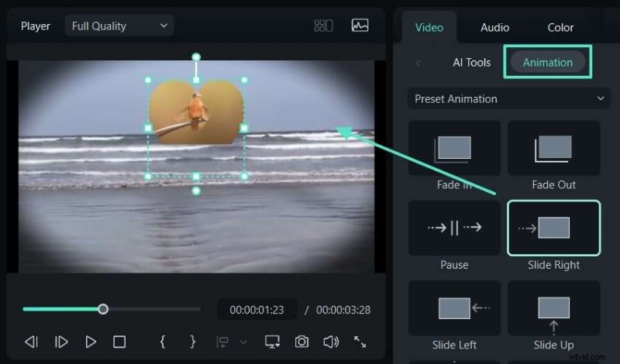Toggle fullscreen preview with the expand arrows
The image size is (620, 364).
coord(360,342)
